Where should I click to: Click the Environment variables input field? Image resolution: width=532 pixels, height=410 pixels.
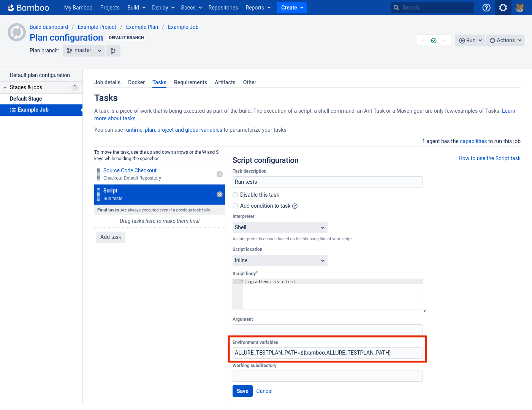click(327, 353)
